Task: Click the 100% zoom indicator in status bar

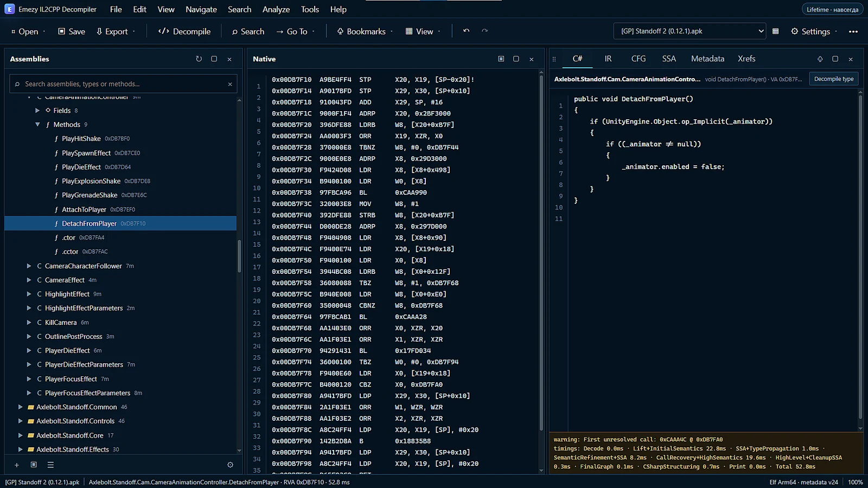Action: [856, 482]
